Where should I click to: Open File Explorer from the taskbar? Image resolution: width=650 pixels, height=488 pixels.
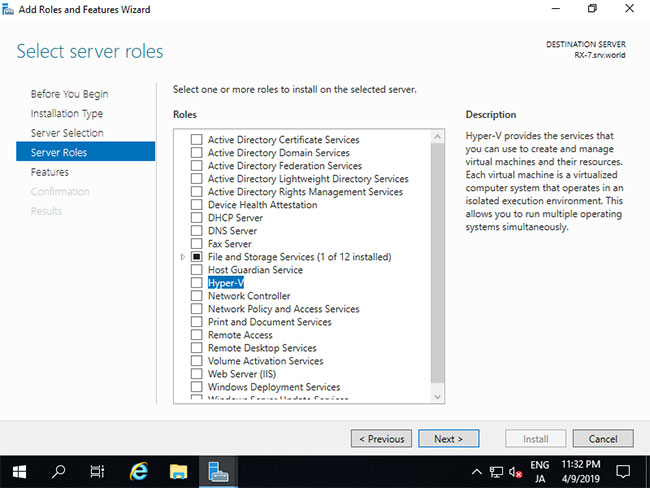tap(178, 471)
